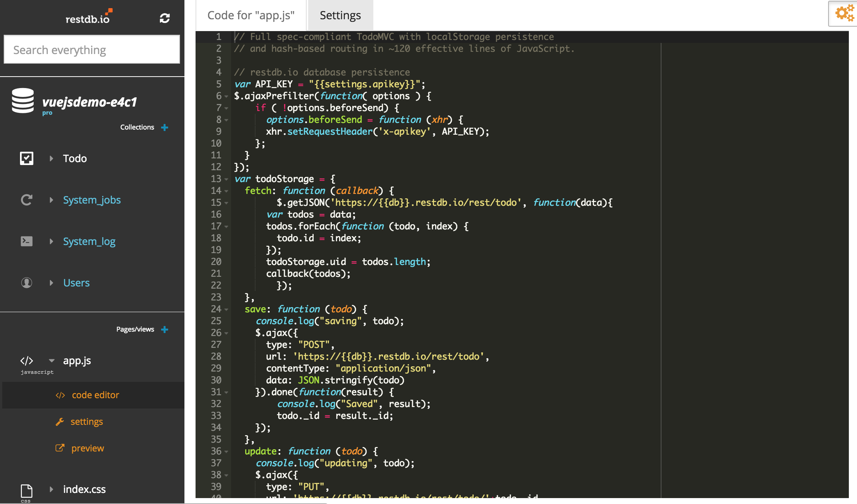Expand the System_jobs collection tree item

coord(52,199)
